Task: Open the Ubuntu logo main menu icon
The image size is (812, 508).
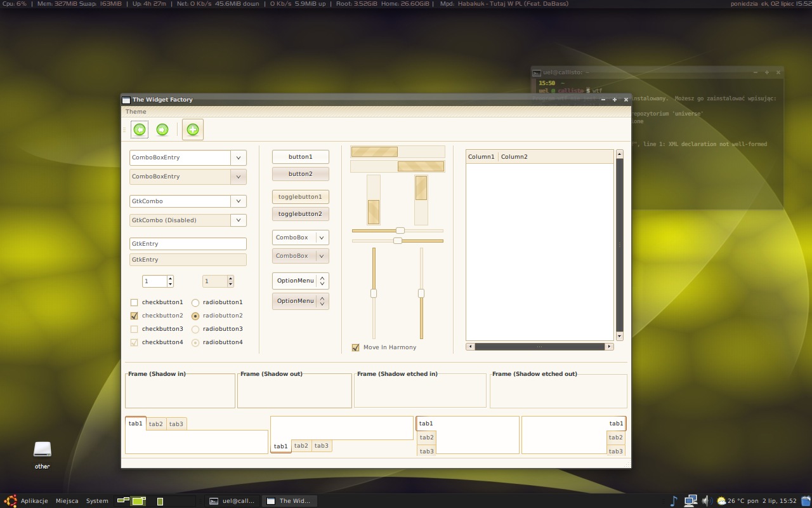Action: [x=10, y=500]
